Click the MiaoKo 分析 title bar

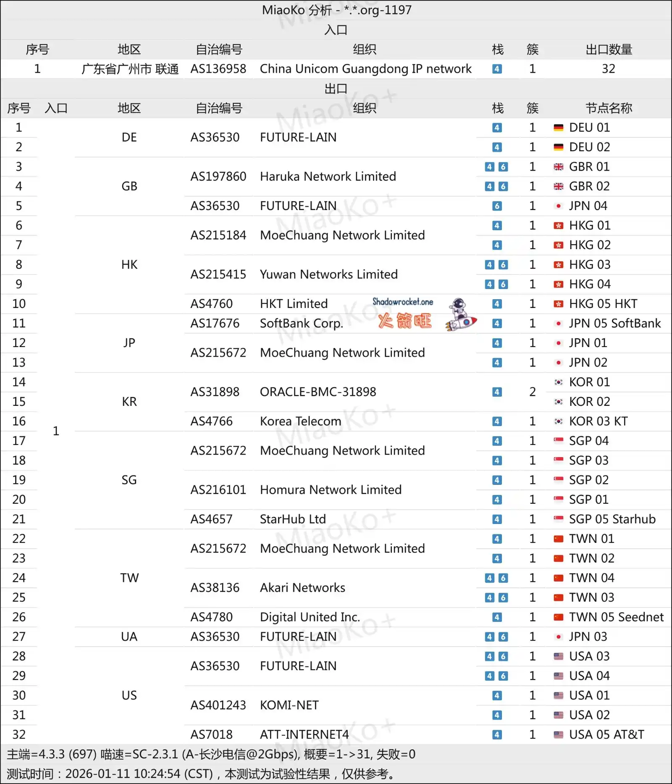336,10
